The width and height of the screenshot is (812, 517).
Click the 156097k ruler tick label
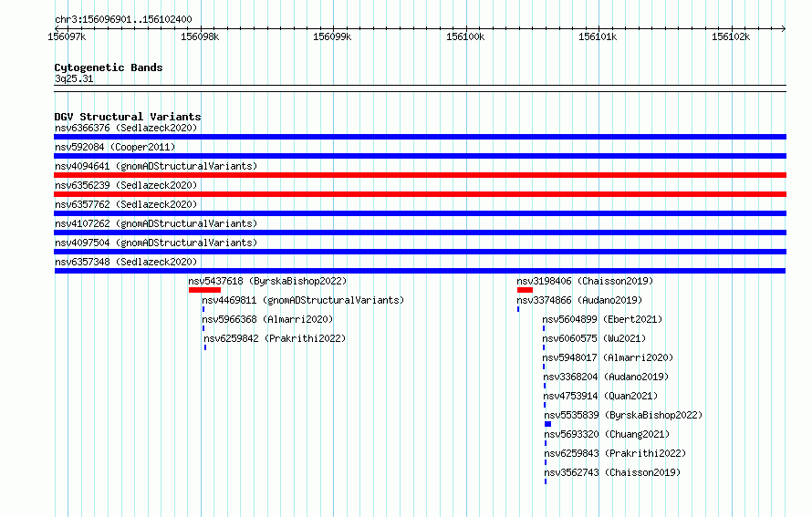click(x=67, y=36)
